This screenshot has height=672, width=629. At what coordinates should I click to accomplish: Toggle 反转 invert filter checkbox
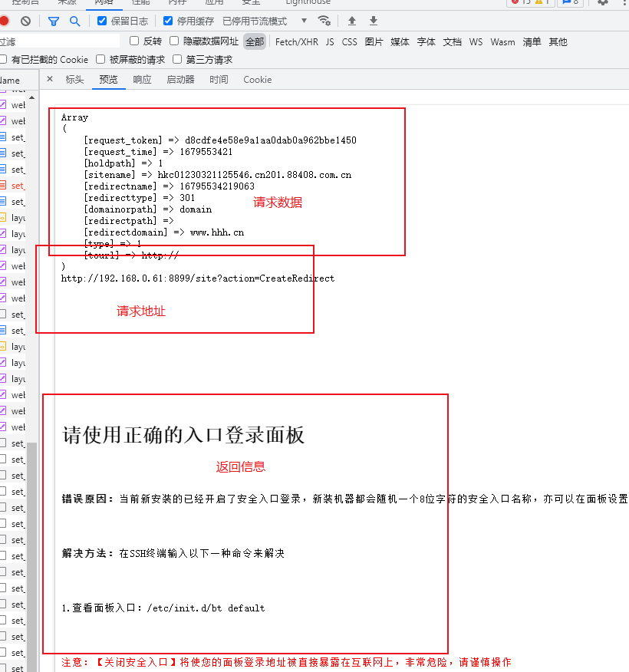(134, 41)
